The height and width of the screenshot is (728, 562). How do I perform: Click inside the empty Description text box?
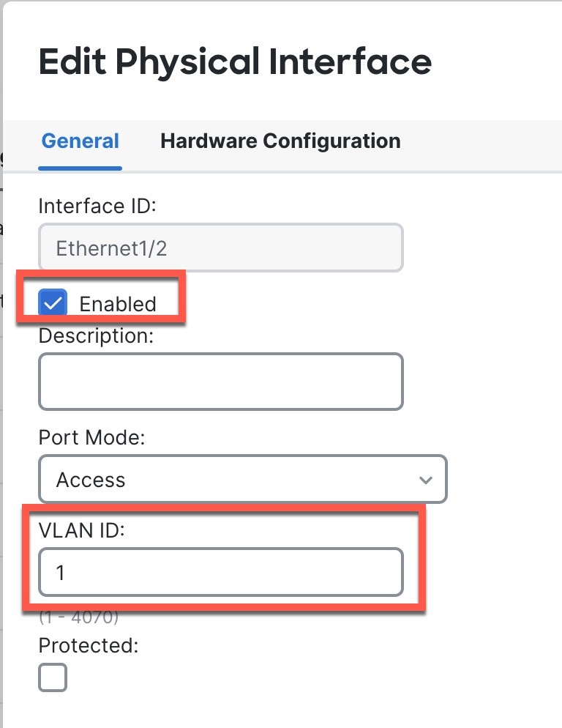point(220,382)
